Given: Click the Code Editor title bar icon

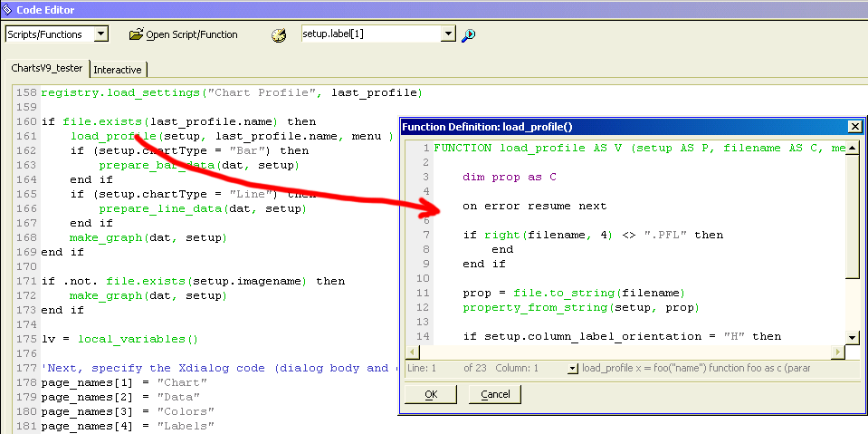Looking at the screenshot, I should tap(7, 9).
